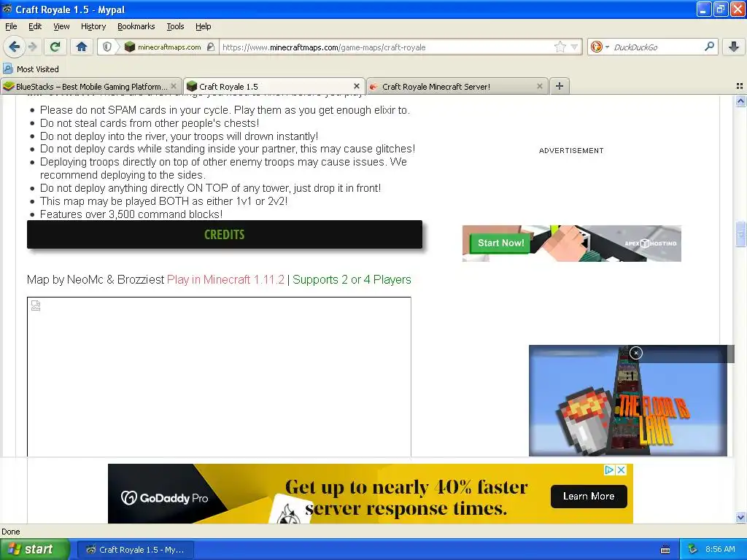Image resolution: width=747 pixels, height=560 pixels.
Task: Open the Edit menu
Action: (x=35, y=26)
